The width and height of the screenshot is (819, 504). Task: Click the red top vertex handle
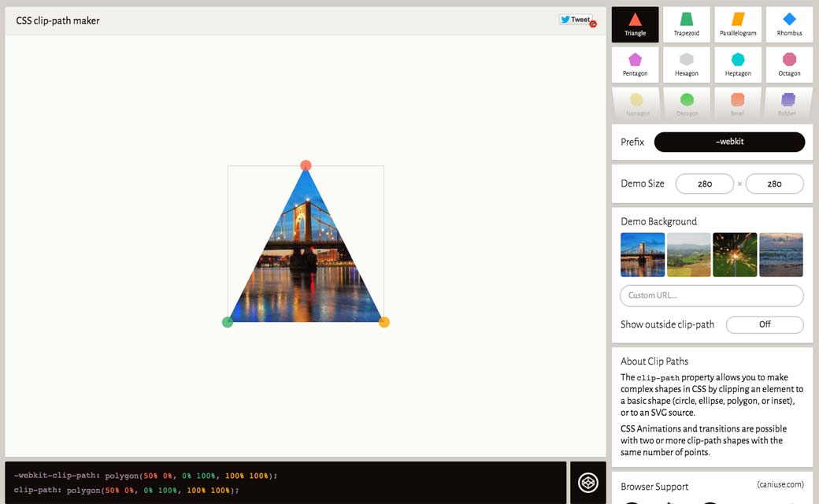[306, 165]
